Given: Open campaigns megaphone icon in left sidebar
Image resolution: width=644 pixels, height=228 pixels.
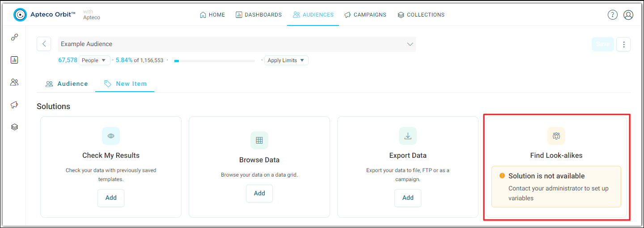Looking at the screenshot, I should coord(14,105).
